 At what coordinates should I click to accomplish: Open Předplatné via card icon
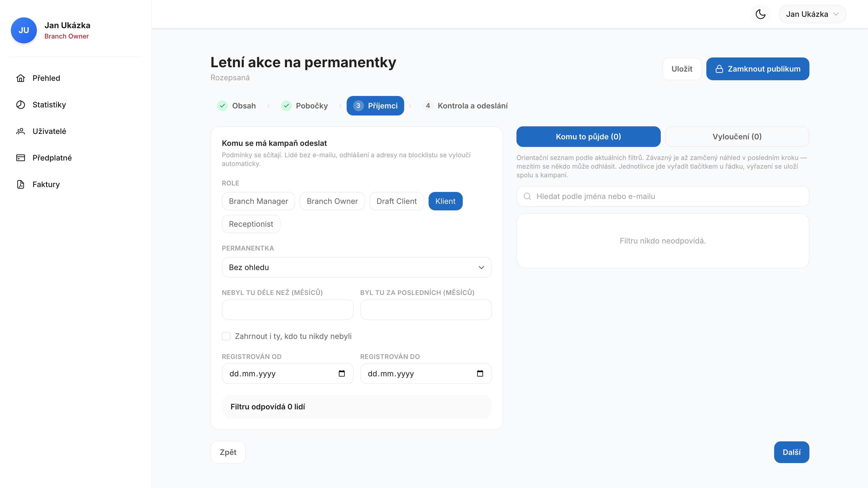coord(21,158)
